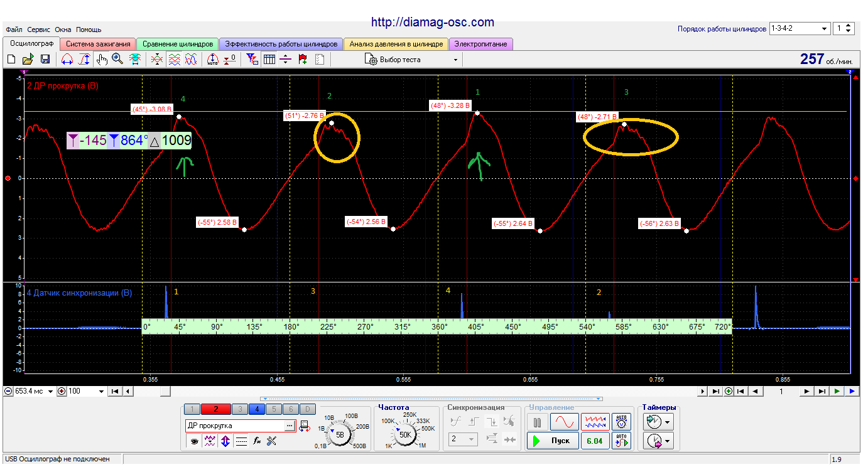This screenshot has width=868, height=467.
Task: Open the ДР прокрутка ellipsis button
Action: click(289, 426)
